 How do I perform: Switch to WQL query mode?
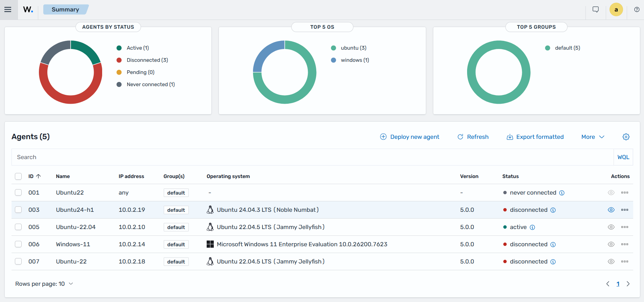click(x=623, y=157)
